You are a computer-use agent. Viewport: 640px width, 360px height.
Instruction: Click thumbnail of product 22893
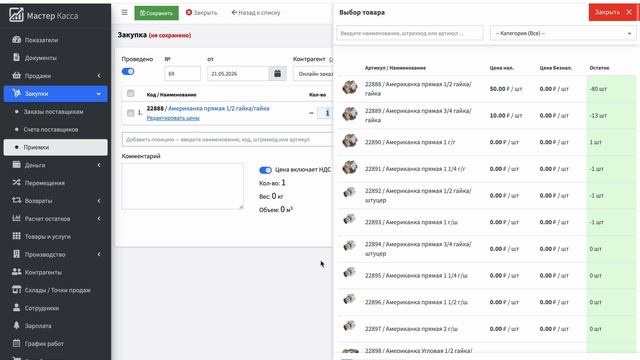tap(349, 220)
